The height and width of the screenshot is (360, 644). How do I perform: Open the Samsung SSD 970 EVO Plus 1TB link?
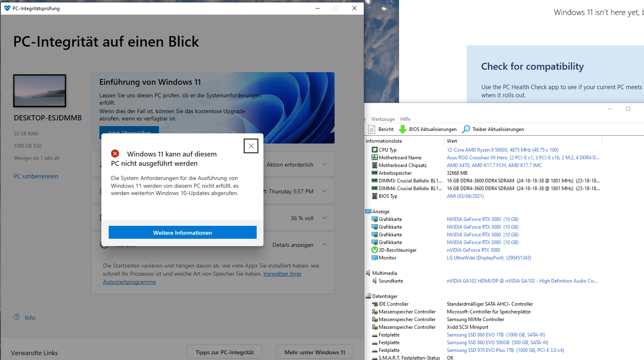(505, 350)
